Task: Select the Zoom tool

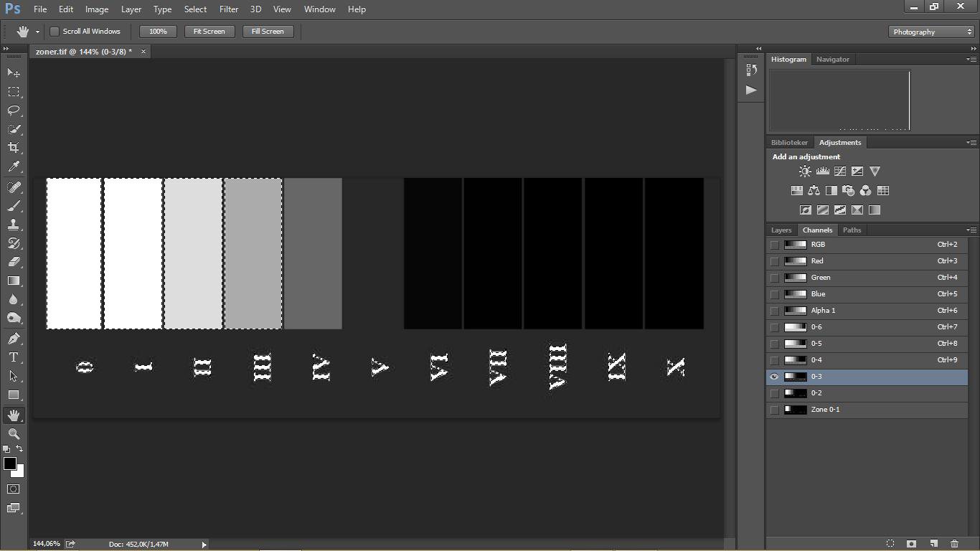Action: click(x=14, y=434)
